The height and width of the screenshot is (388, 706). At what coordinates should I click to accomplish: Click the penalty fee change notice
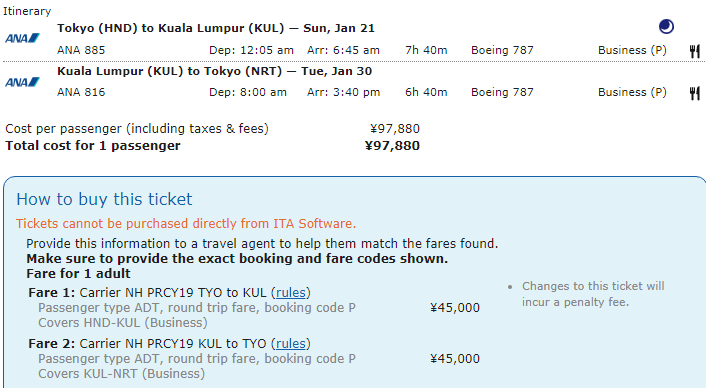click(x=593, y=294)
